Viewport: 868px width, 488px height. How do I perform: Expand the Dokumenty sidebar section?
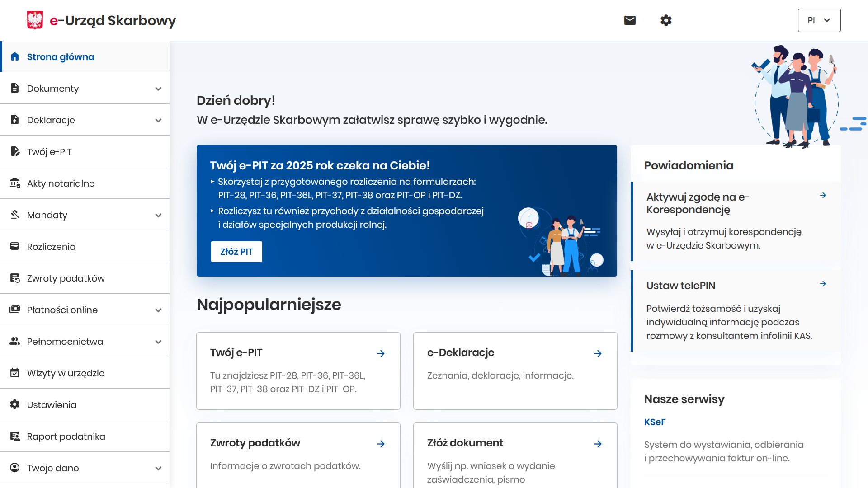(x=158, y=88)
